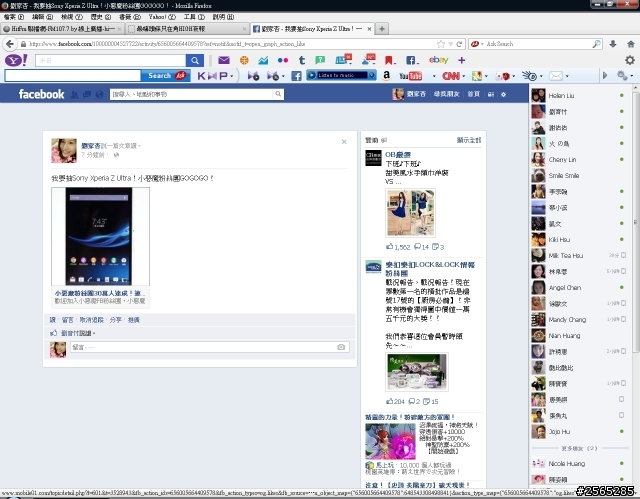Open a new tab with plus button
This screenshot has width=640, height=499.
(382, 29)
